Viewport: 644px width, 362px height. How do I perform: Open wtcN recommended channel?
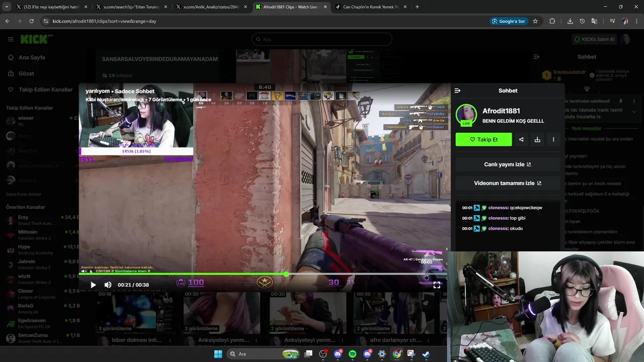[x=40, y=279]
